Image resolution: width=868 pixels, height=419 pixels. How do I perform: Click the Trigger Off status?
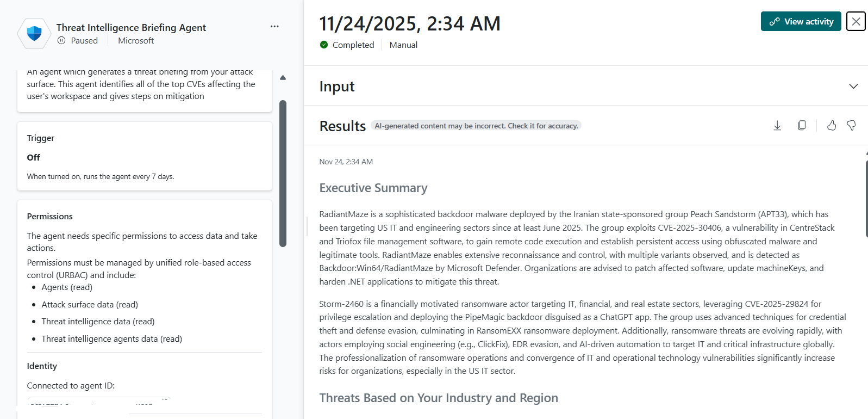tap(34, 157)
